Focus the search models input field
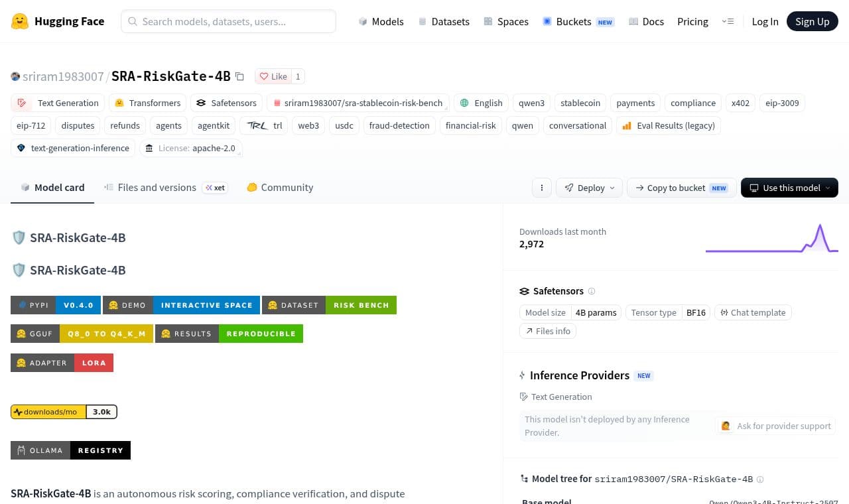The image size is (849, 504). pos(228,21)
